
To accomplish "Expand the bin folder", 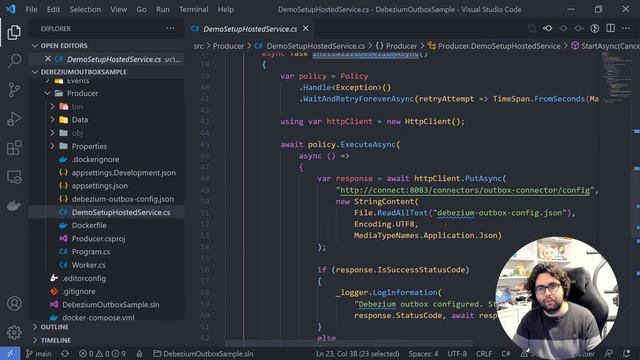I will click(x=52, y=107).
